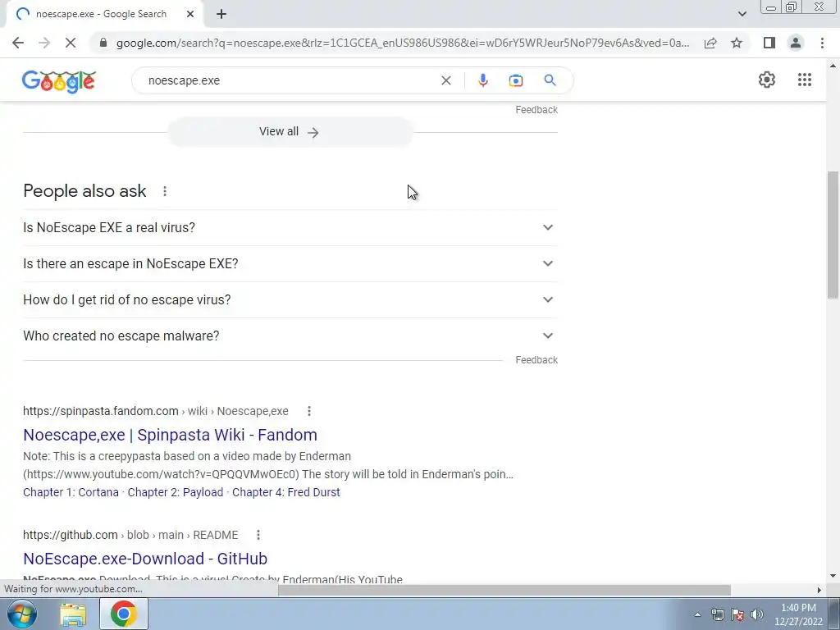Image resolution: width=840 pixels, height=630 pixels.
Task: Open Google quick settings gear
Action: click(x=767, y=80)
